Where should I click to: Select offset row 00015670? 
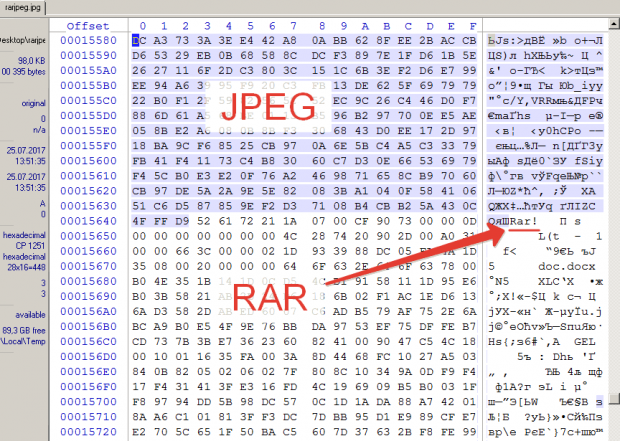[x=89, y=266]
